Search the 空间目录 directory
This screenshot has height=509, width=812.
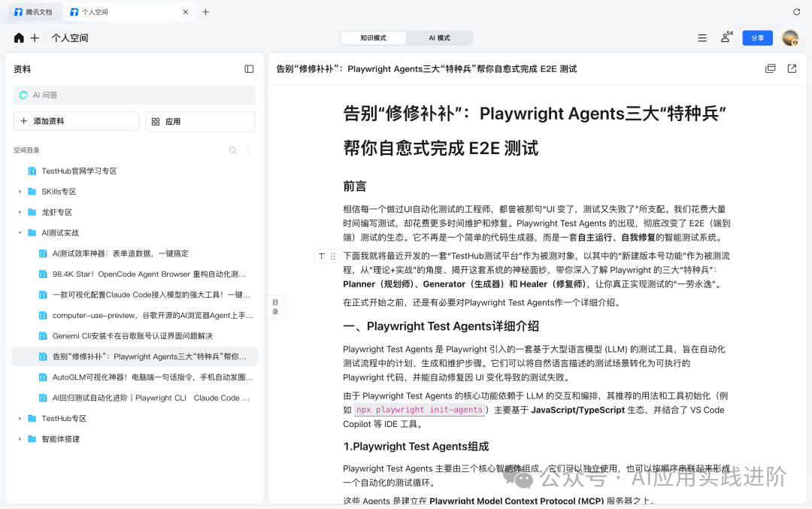coord(232,150)
